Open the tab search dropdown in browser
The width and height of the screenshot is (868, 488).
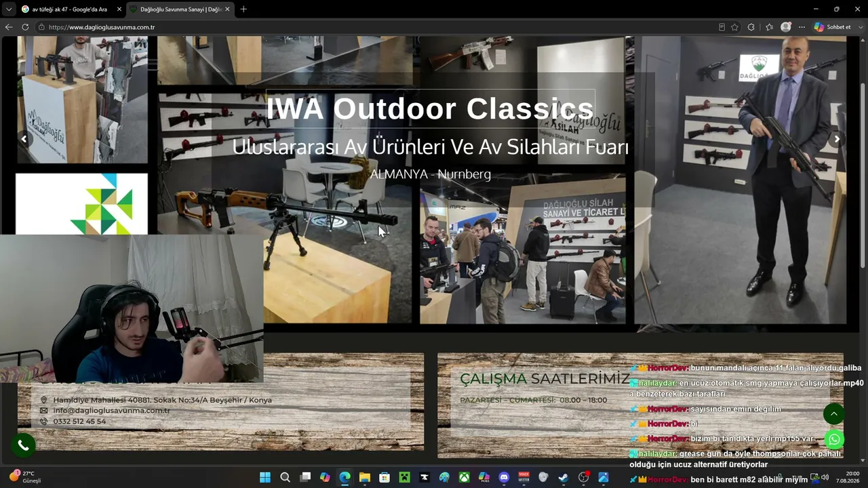coord(9,9)
